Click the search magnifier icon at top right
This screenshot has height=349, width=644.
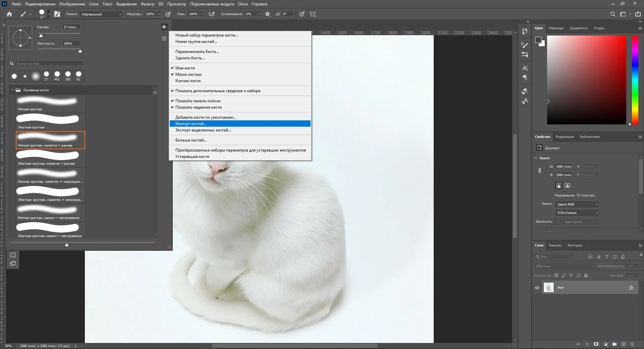(x=612, y=14)
